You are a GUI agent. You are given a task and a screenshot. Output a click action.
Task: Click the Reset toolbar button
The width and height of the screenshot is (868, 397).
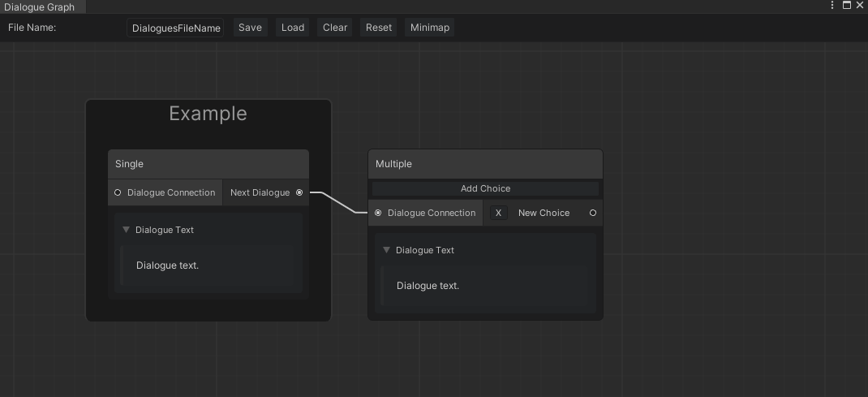[x=379, y=28]
